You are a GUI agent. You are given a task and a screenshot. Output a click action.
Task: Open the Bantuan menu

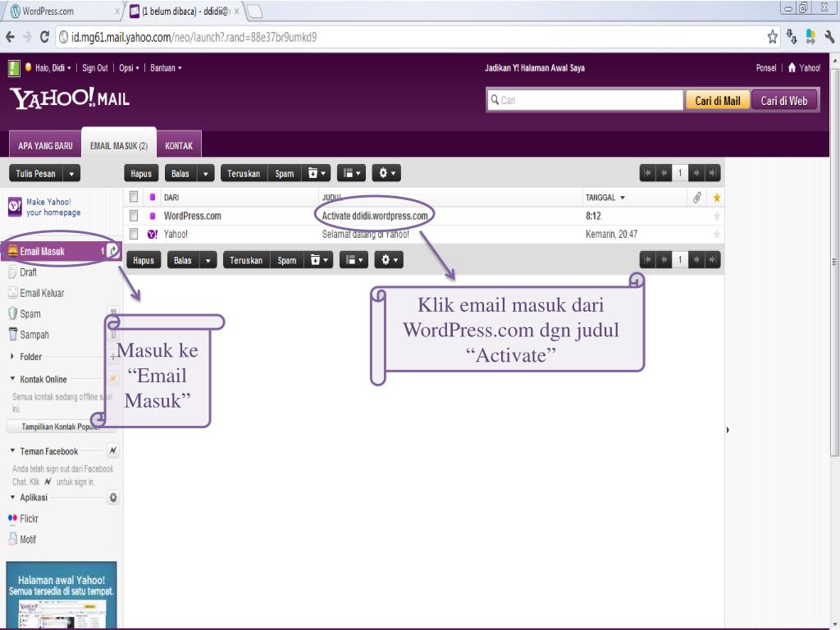[166, 68]
